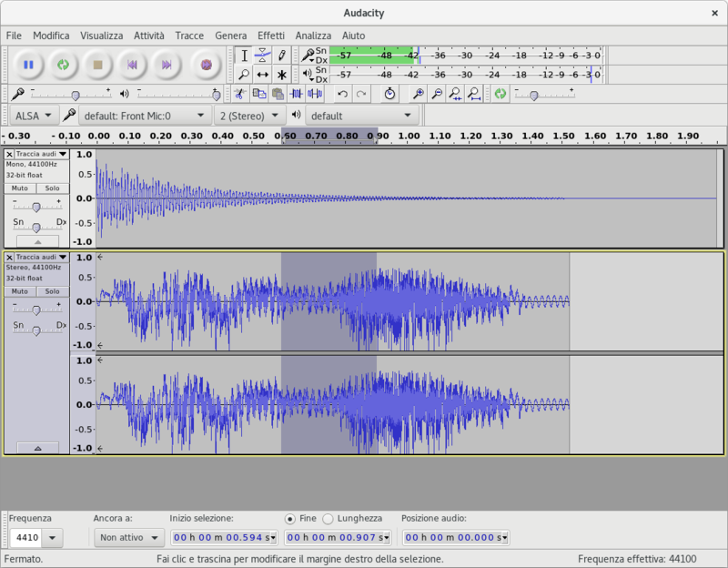
Task: Skip to start of the track
Action: [x=132, y=65]
